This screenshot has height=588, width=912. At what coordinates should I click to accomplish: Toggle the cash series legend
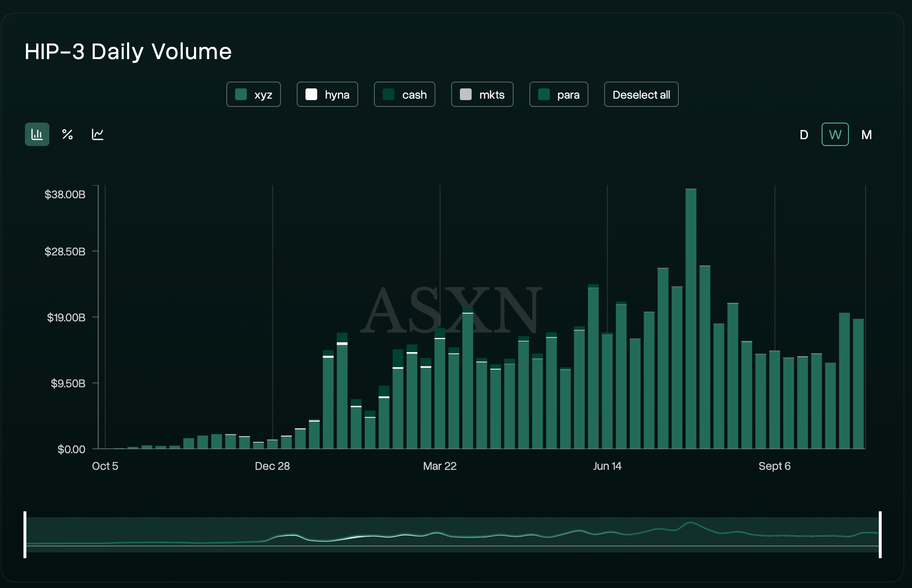(405, 94)
